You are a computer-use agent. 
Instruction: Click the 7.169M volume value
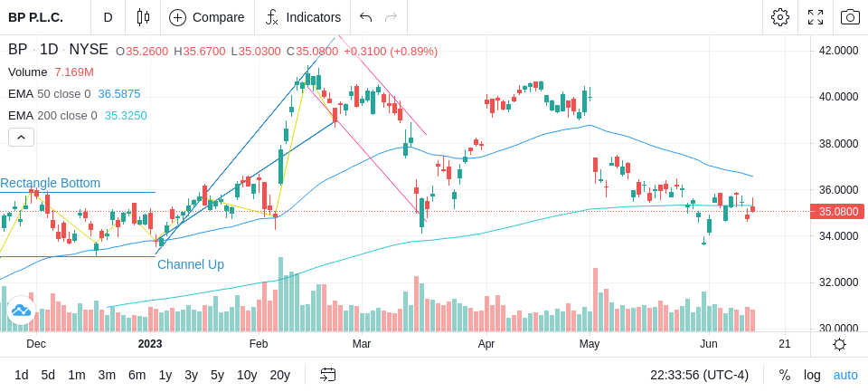(74, 72)
